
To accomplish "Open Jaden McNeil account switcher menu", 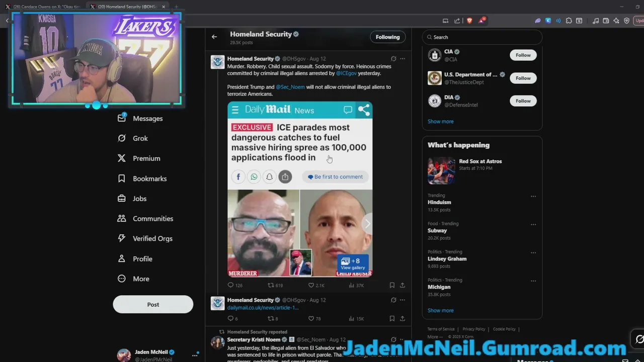I will click(x=158, y=355).
